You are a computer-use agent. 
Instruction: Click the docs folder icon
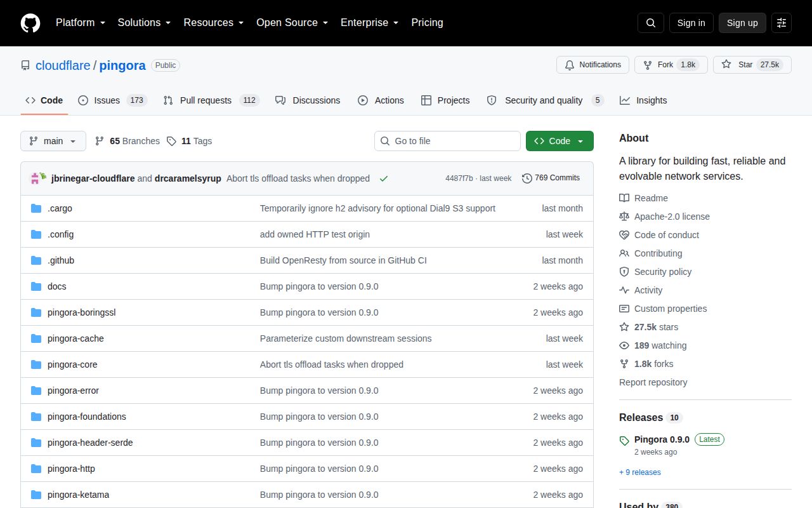pyautogui.click(x=36, y=286)
